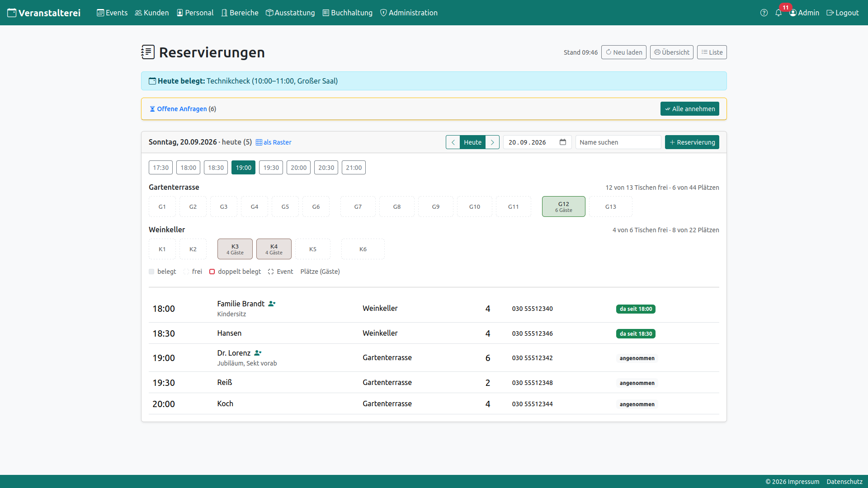Click the da seit 18:00 status badge
Screen dimensions: 868x488
tap(636, 309)
